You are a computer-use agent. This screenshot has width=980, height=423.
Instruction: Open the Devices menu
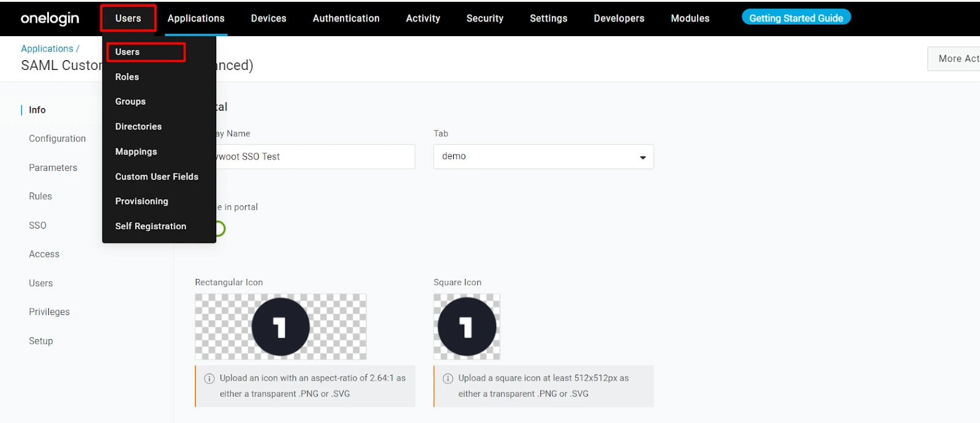pyautogui.click(x=268, y=18)
